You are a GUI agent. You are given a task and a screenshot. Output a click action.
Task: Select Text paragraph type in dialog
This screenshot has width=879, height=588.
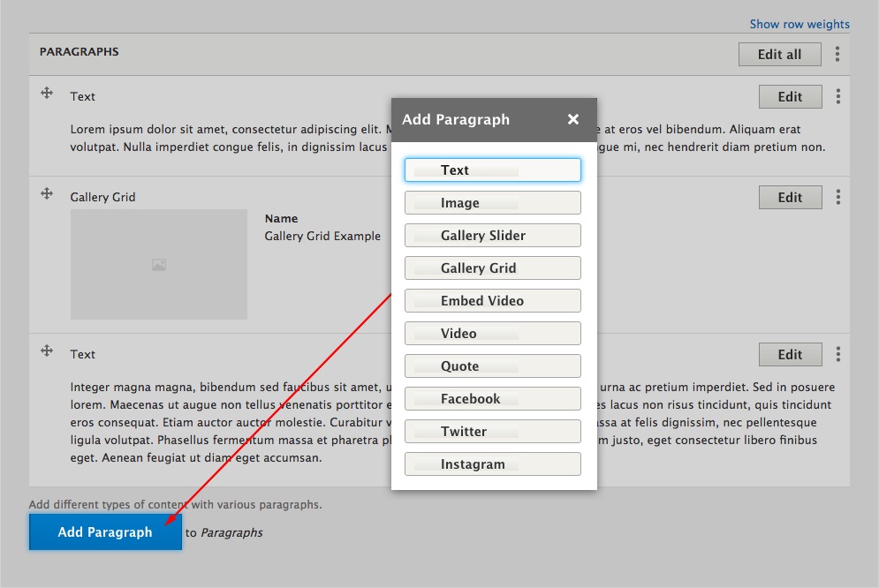point(493,170)
